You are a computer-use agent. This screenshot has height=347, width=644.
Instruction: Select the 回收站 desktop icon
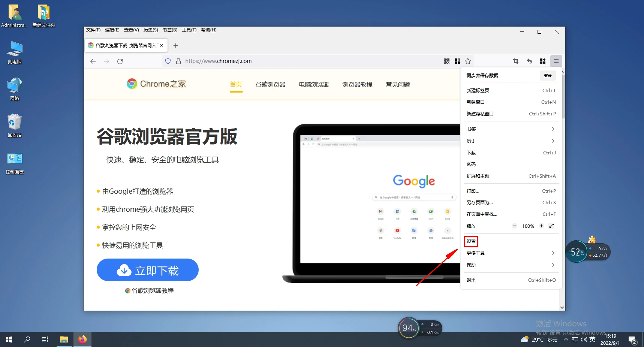pos(15,126)
